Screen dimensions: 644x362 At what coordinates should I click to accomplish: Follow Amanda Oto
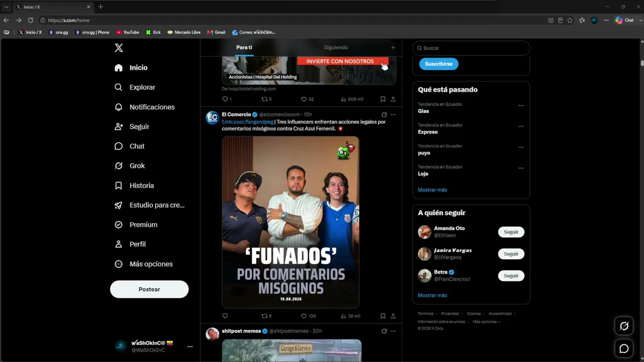511,232
